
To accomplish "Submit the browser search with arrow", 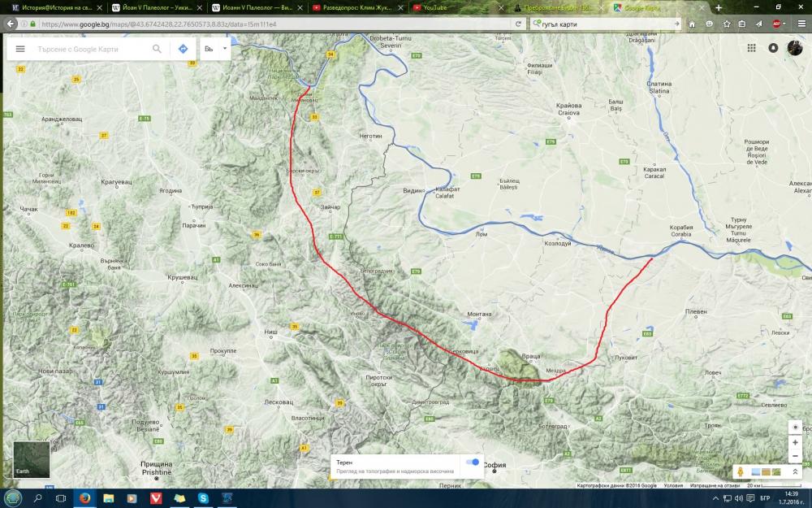I will pyautogui.click(x=676, y=24).
